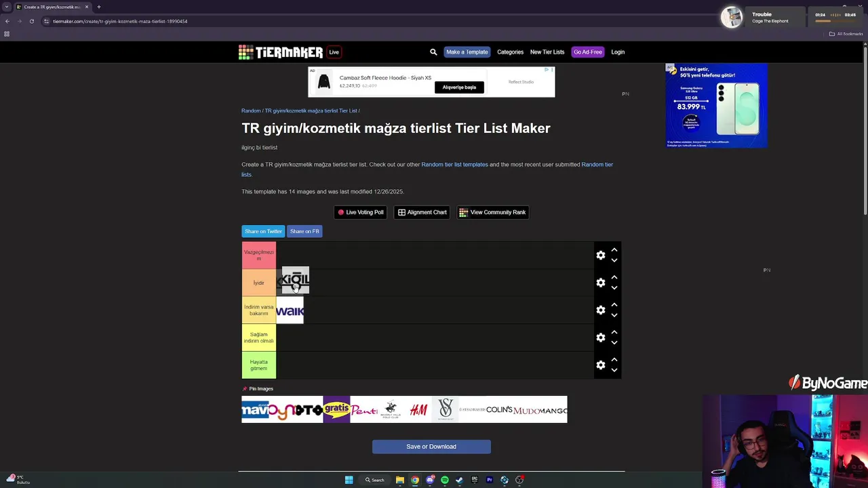Open Windows Start menu

click(x=349, y=480)
